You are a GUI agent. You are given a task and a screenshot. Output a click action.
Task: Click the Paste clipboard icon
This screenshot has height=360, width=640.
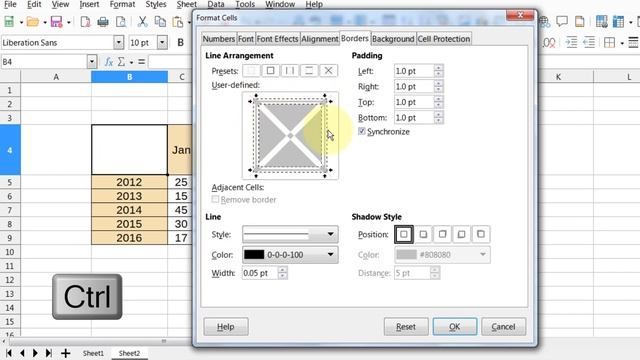pyautogui.click(x=178, y=22)
